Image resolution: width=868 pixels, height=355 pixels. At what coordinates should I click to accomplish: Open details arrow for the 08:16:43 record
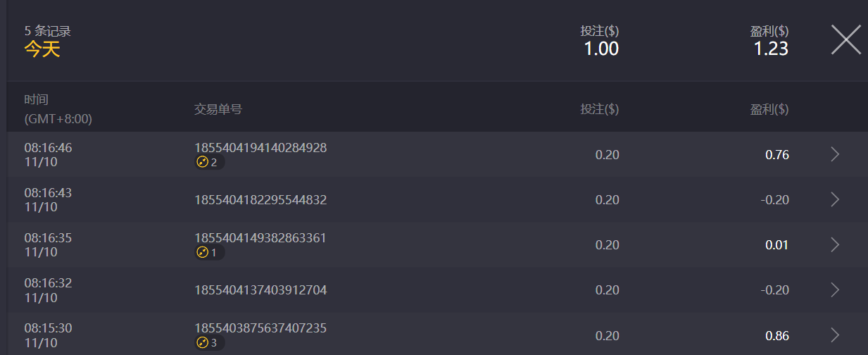pyautogui.click(x=835, y=200)
